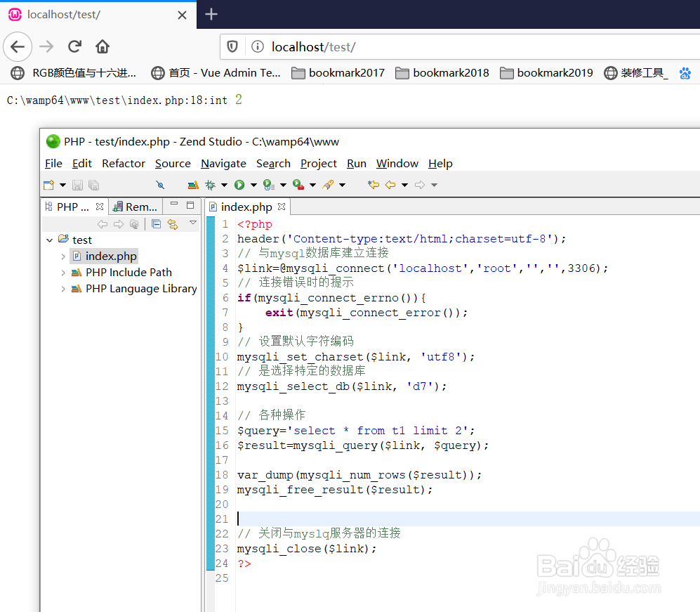Open the Back history dropdown arrow
This screenshot has width=700, height=612.
pos(405,185)
